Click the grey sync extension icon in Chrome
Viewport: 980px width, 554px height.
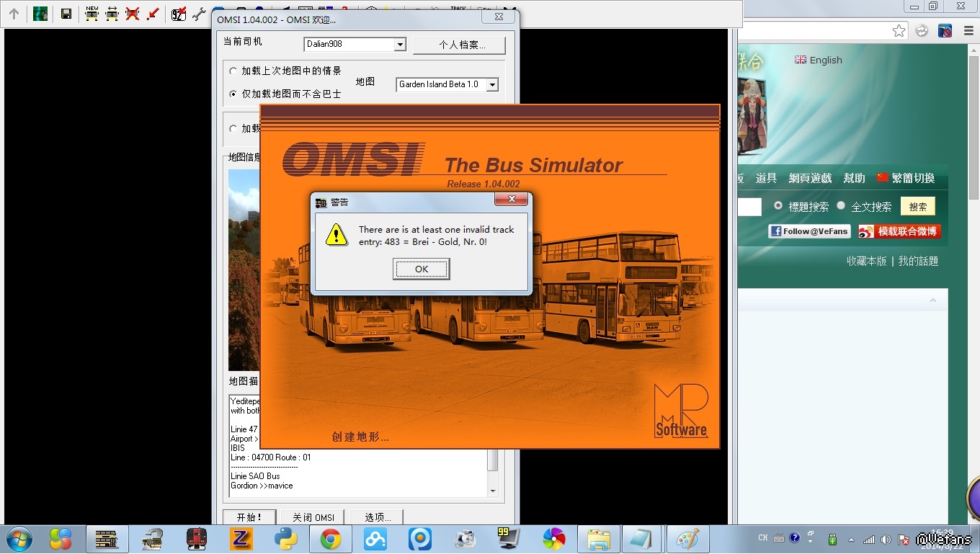click(922, 31)
